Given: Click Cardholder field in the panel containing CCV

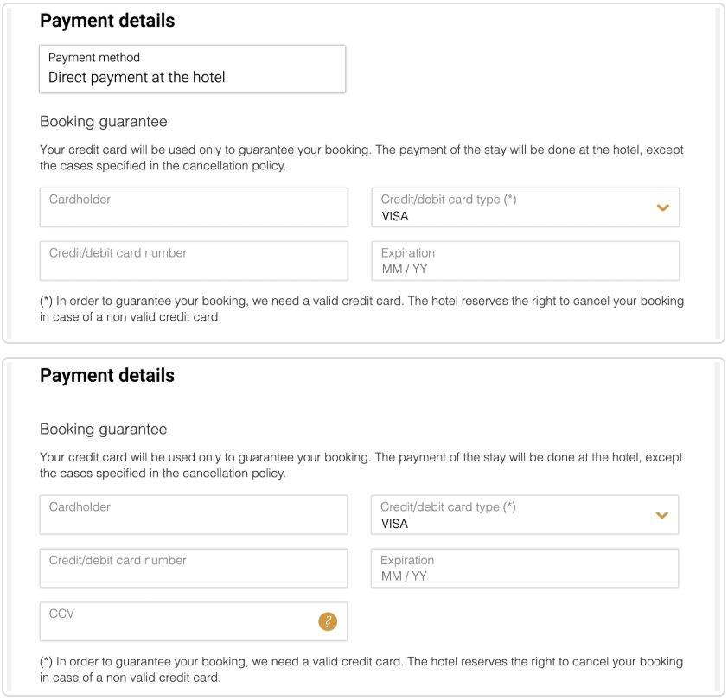Looking at the screenshot, I should (x=194, y=515).
